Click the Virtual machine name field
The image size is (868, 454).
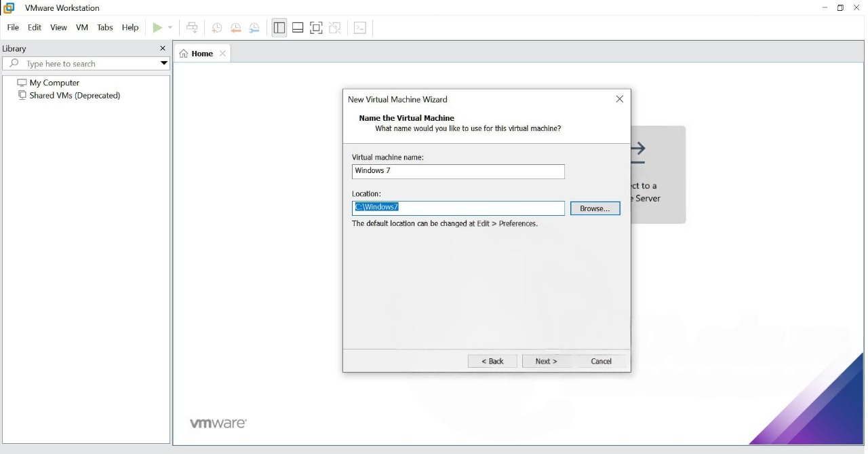coord(458,171)
